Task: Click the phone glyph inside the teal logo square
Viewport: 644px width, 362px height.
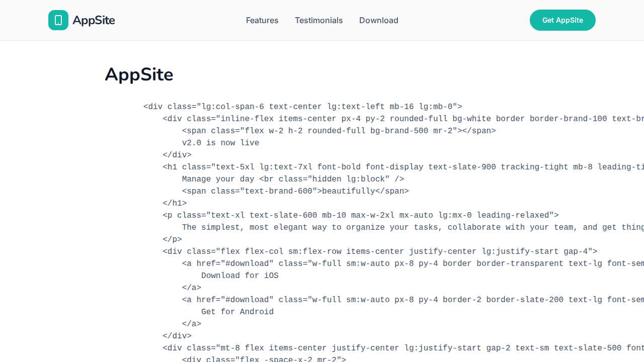Action: (58, 20)
